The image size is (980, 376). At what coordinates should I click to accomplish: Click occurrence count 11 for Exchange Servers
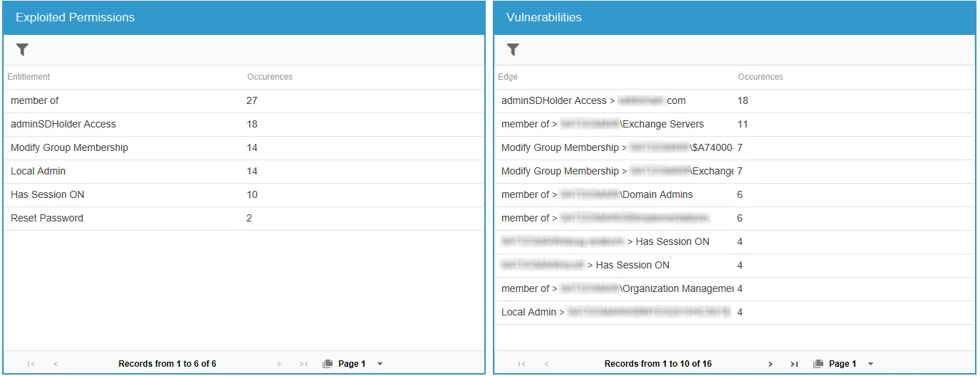click(x=743, y=125)
